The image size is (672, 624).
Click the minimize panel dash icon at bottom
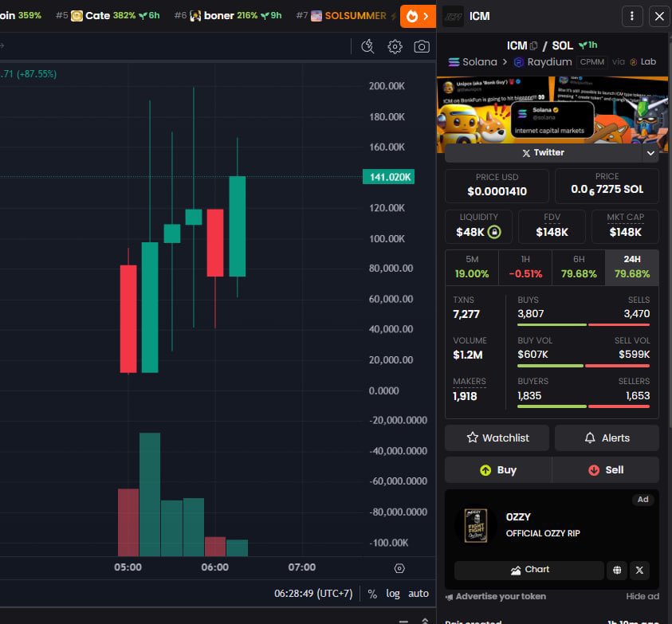(403, 621)
